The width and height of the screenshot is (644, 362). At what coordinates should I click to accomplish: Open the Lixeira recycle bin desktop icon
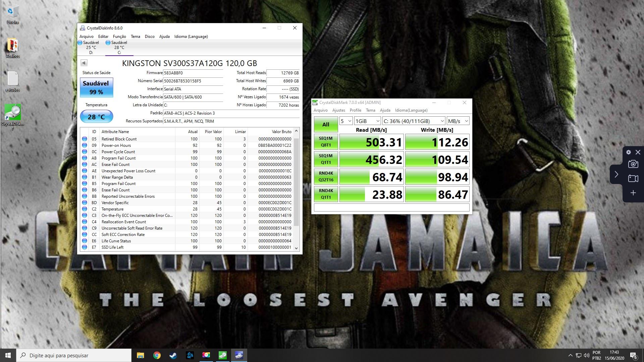point(12,14)
